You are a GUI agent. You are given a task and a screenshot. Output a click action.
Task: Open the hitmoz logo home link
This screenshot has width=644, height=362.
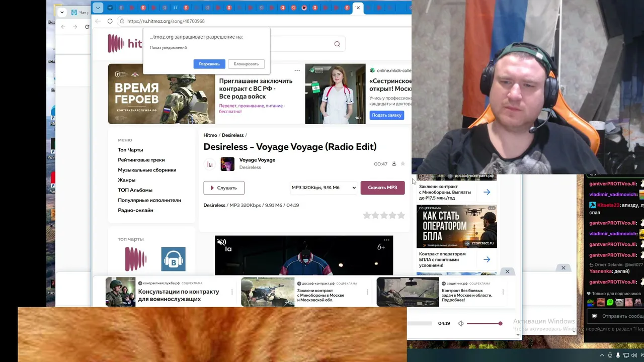click(x=125, y=44)
